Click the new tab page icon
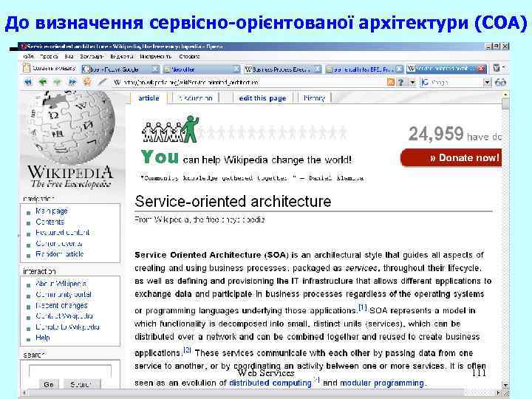532x399 pixels. 27,68
